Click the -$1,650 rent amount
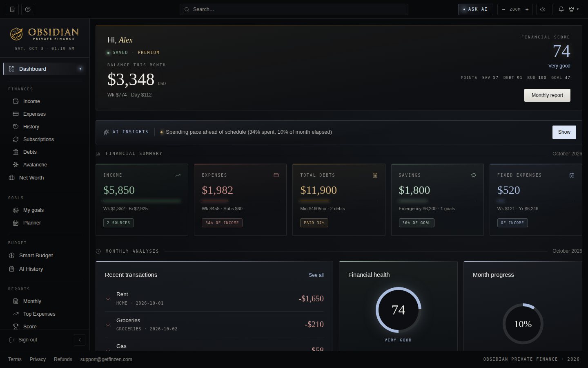Screen dimensions: 588x368 [311, 298]
